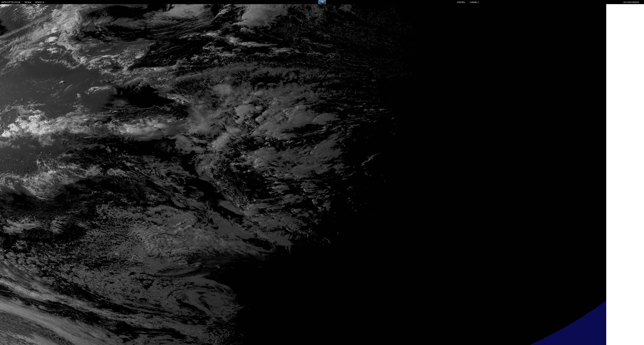Click the 201404192200 timestamp
This screenshot has width=644, height=345.
[x=631, y=2]
